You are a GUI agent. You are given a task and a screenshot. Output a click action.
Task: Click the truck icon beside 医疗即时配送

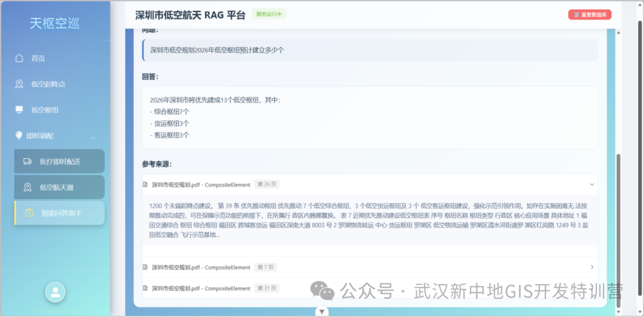(27, 161)
